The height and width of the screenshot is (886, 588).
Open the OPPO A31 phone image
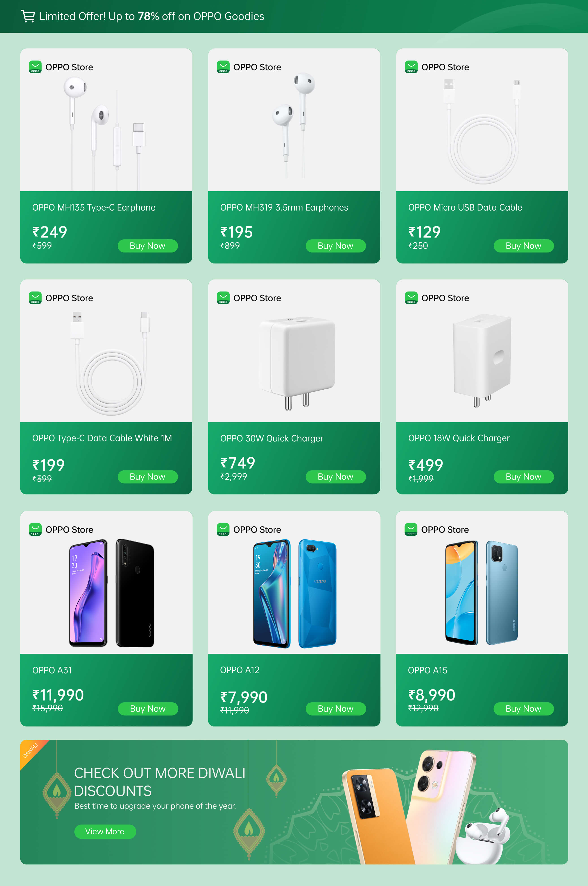click(111, 593)
